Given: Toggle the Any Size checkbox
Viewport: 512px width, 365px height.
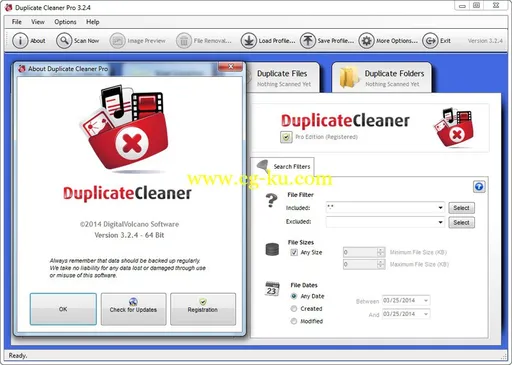Looking at the screenshot, I should pyautogui.click(x=294, y=252).
